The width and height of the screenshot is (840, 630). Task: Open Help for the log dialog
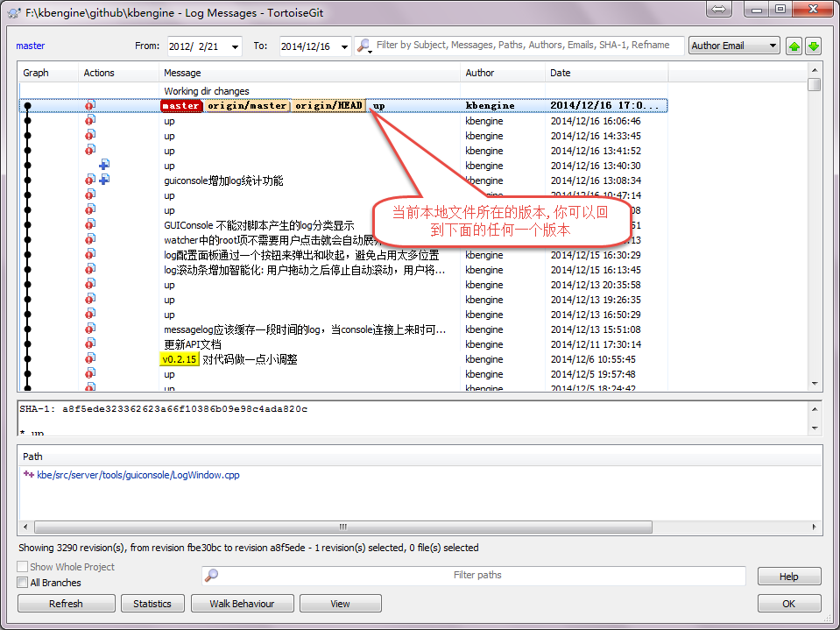coord(789,577)
